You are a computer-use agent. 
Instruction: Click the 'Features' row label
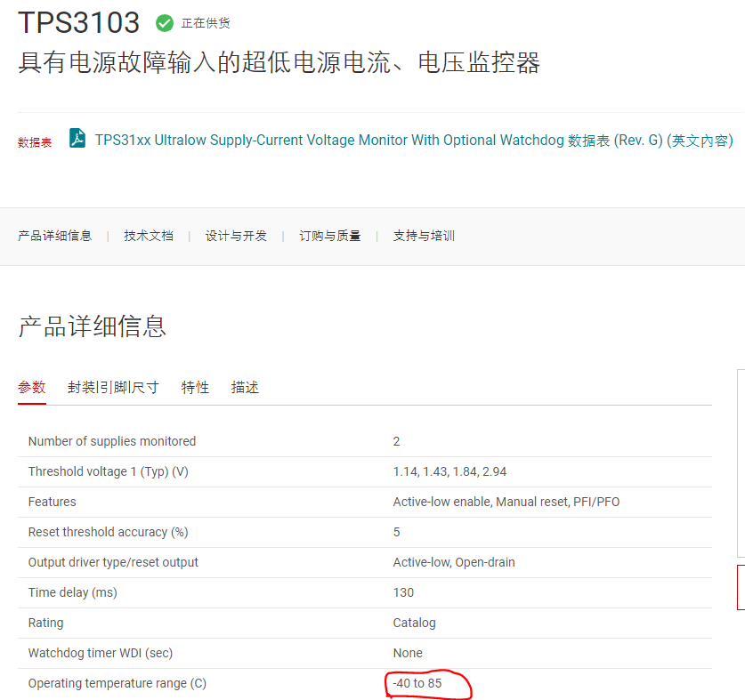coord(53,502)
